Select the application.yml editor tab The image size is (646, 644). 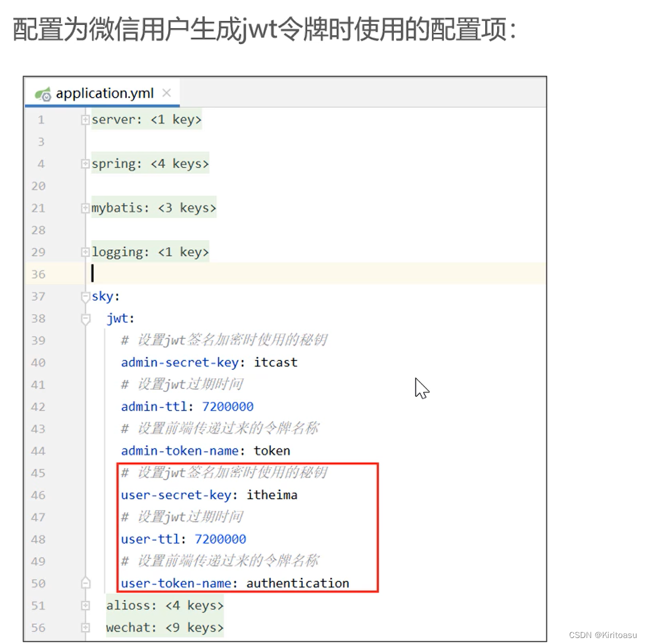tap(102, 94)
